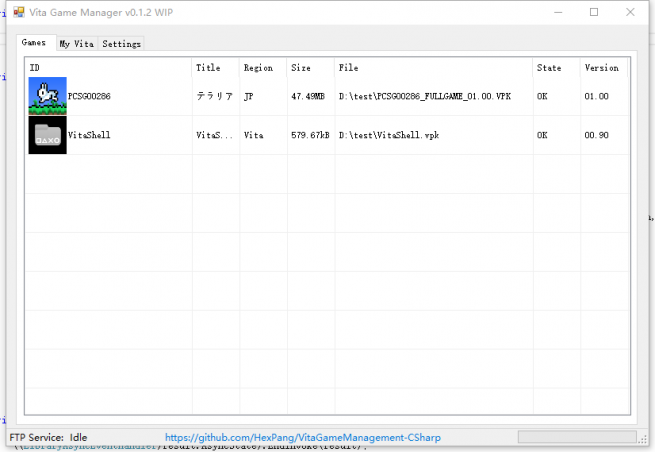Open the HexPang GitHub repository link
Viewport: 655px width, 452px height.
pos(302,437)
